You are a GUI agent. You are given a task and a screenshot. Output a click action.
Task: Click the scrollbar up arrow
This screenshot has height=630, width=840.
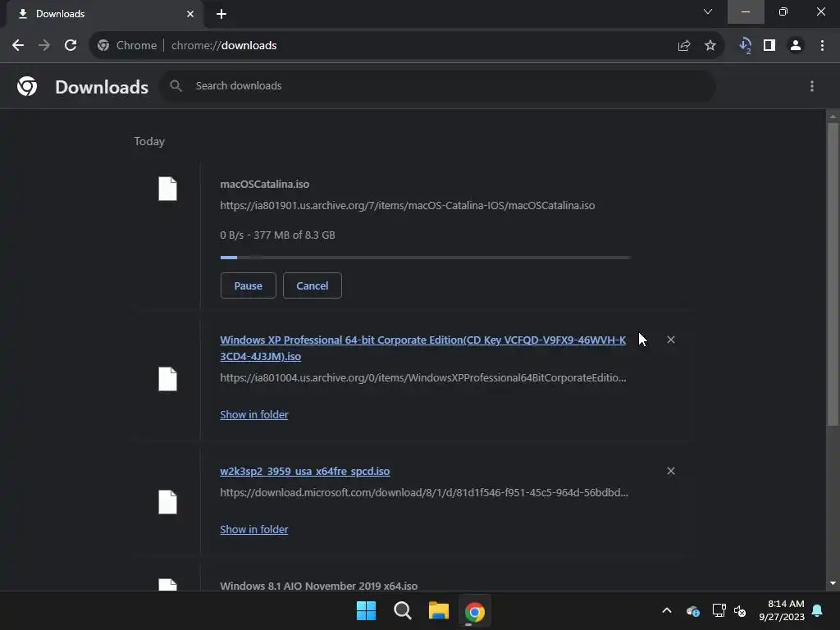click(833, 116)
